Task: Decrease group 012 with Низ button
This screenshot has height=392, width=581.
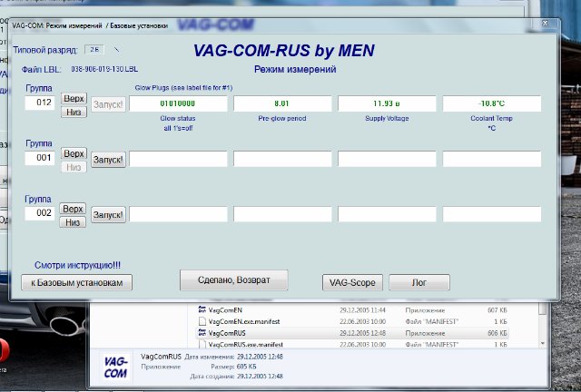Action: [x=74, y=112]
